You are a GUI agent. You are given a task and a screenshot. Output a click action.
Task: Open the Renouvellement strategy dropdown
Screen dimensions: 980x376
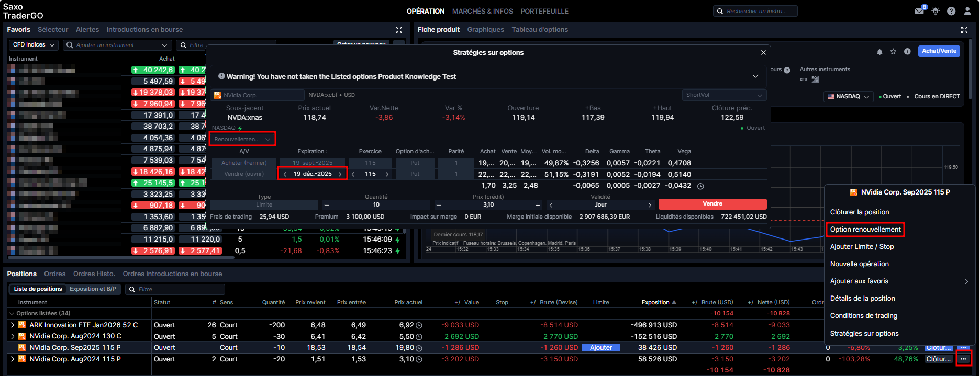(242, 139)
